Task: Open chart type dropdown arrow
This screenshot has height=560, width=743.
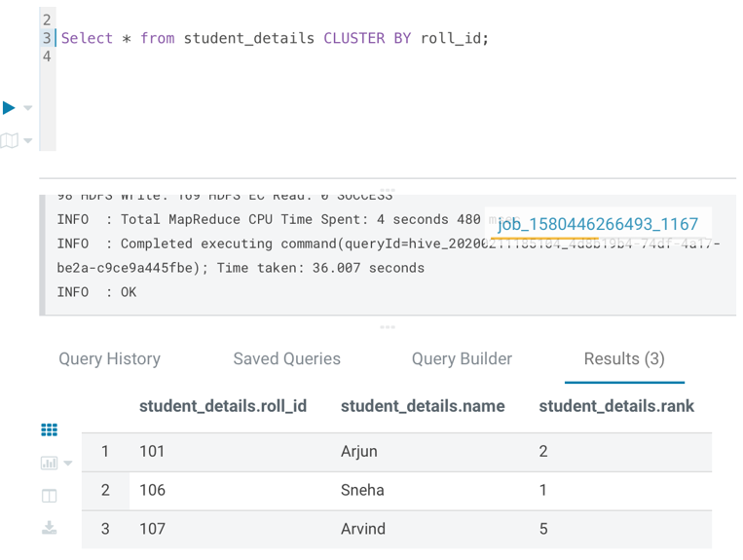Action: (x=67, y=463)
